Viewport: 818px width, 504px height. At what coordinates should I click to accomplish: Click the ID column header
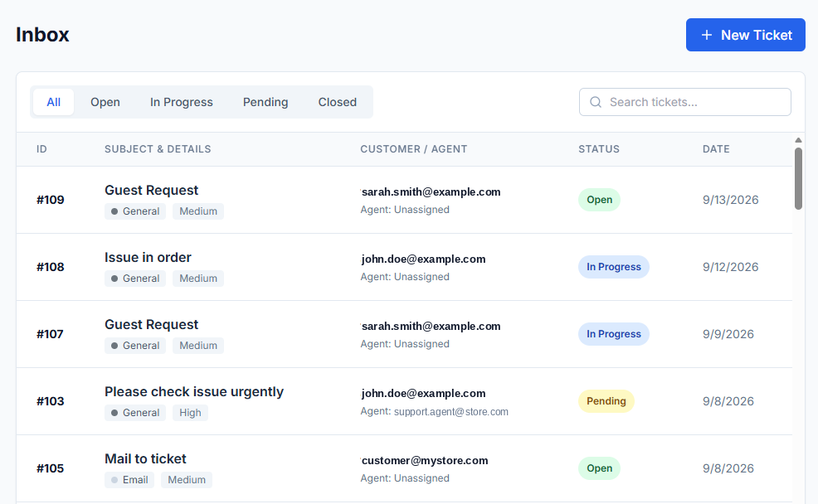pos(41,149)
